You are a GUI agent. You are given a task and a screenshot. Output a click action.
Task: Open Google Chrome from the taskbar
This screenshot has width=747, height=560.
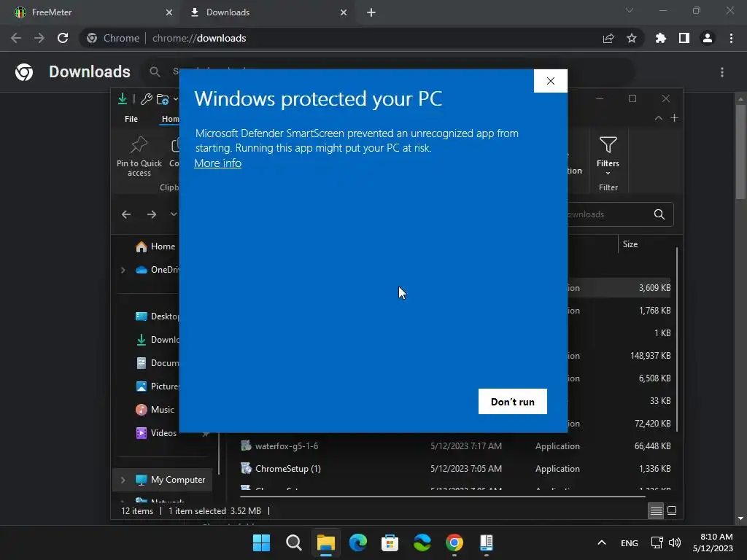[454, 542]
